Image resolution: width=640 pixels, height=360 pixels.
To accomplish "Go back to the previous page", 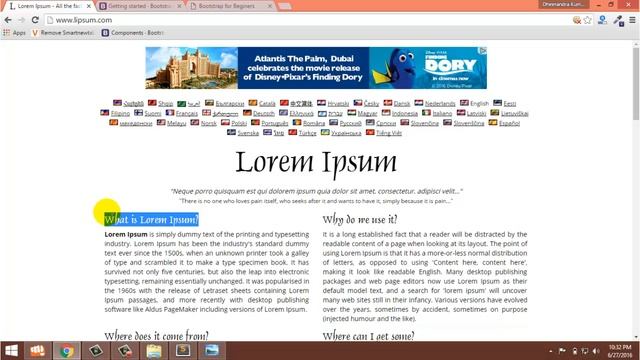I will (8, 20).
